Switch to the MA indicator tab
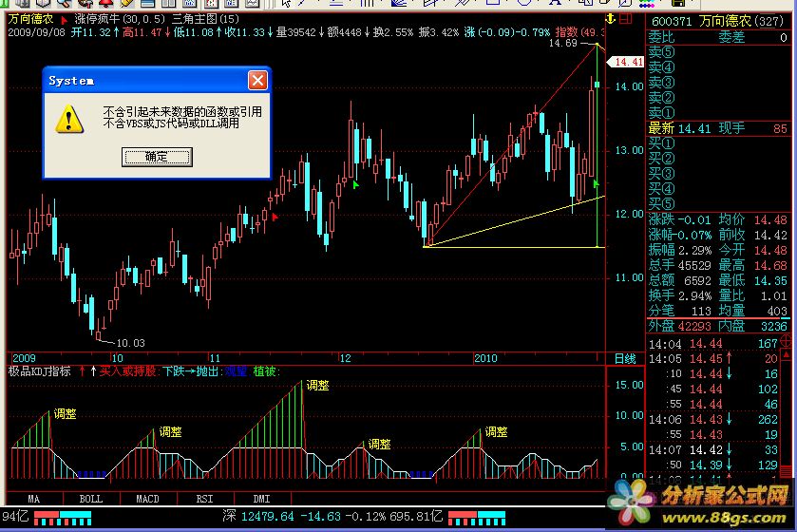Viewport: 797px width, 532px height. point(34,498)
